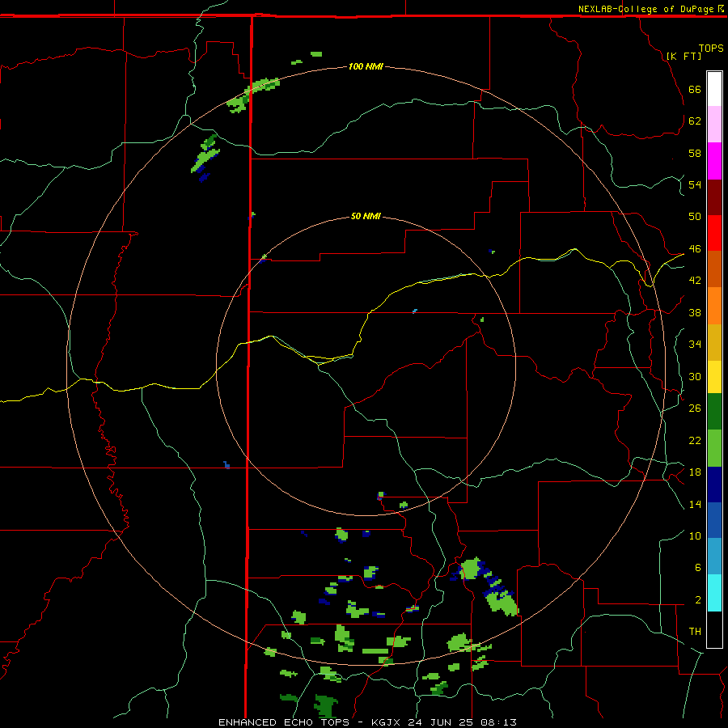The height and width of the screenshot is (728, 728).
Task: Select the dark green legend swatch
Action: 714,412
